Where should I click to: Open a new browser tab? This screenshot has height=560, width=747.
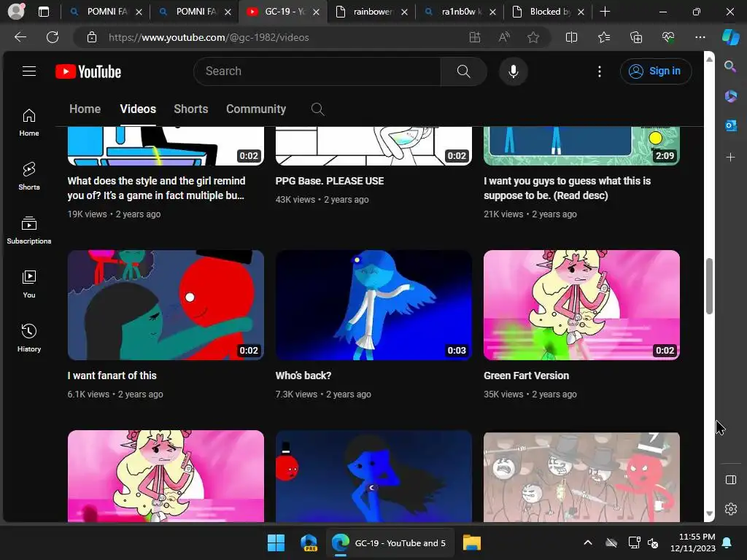(605, 12)
